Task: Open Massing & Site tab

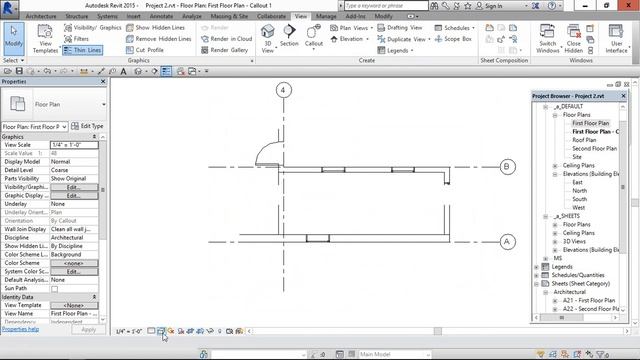Action: coord(229,16)
